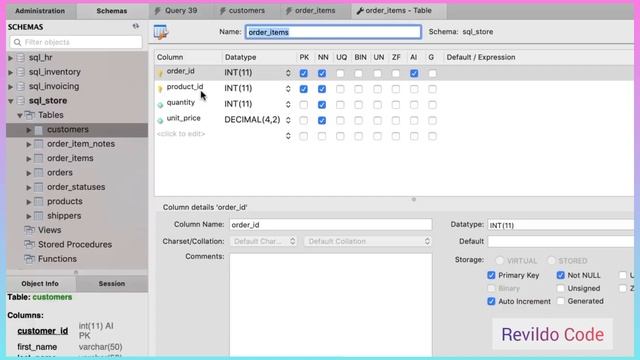Click the sql_inventory database icon
This screenshot has width=640, height=360.
[x=21, y=72]
